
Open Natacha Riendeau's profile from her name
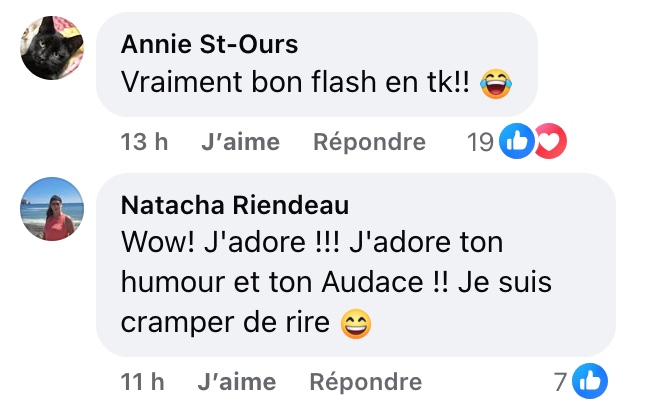(x=235, y=205)
